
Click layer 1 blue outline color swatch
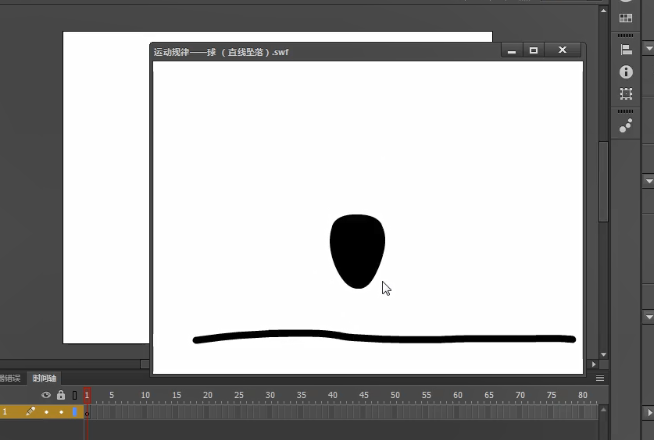point(75,412)
